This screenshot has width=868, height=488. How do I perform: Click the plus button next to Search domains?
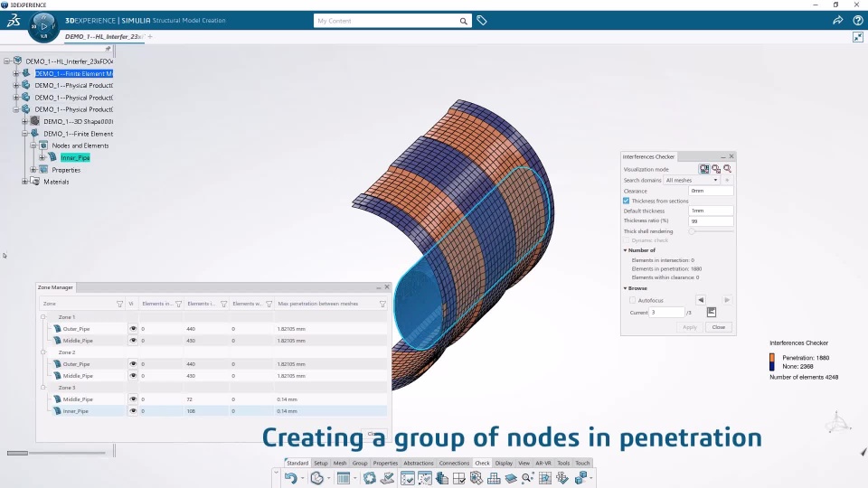(727, 180)
